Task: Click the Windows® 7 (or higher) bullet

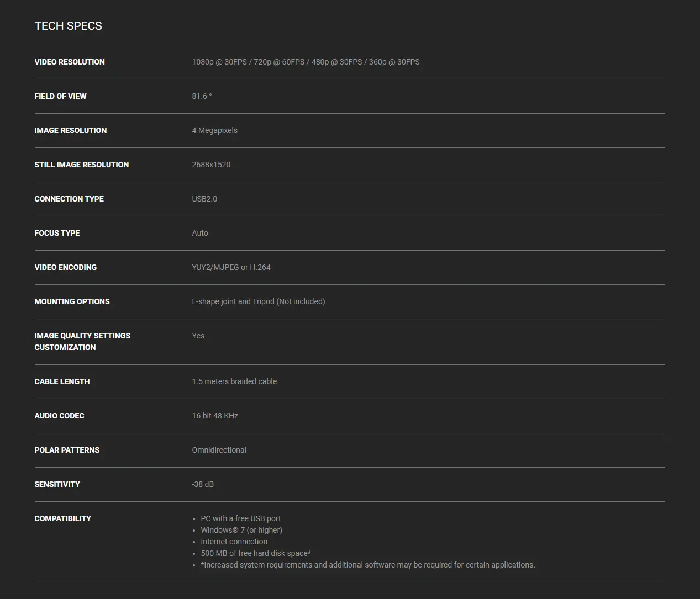Action: click(241, 530)
